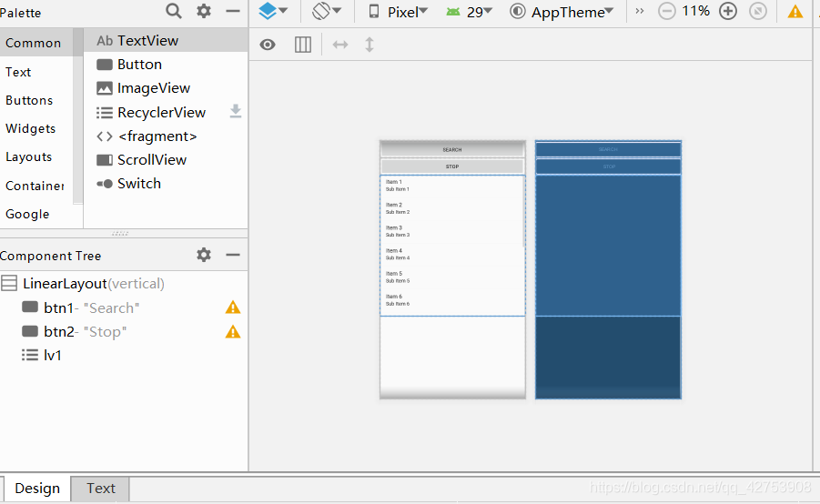The height and width of the screenshot is (504, 820).
Task: Search the Palette with the magnifier icon
Action: [174, 11]
